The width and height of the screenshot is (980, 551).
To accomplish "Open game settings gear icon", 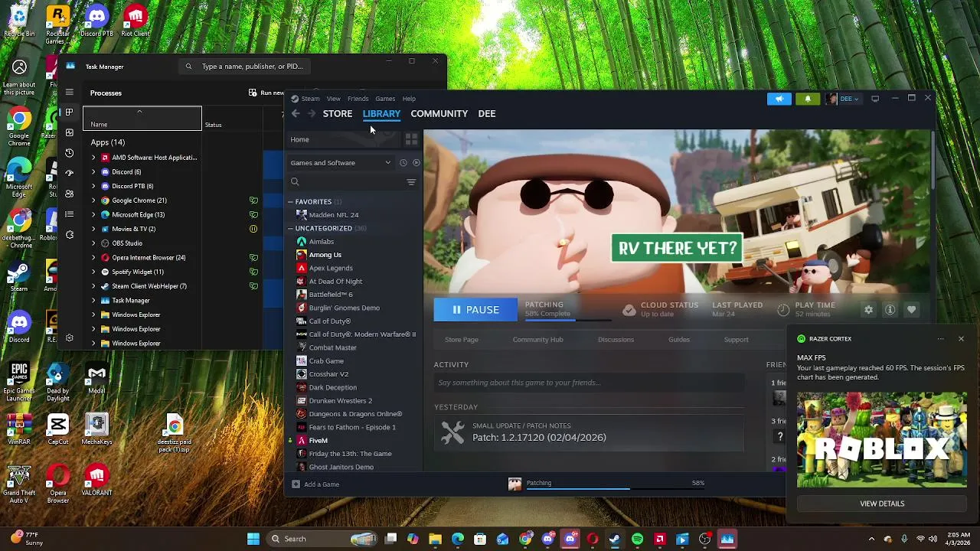I will click(x=868, y=310).
